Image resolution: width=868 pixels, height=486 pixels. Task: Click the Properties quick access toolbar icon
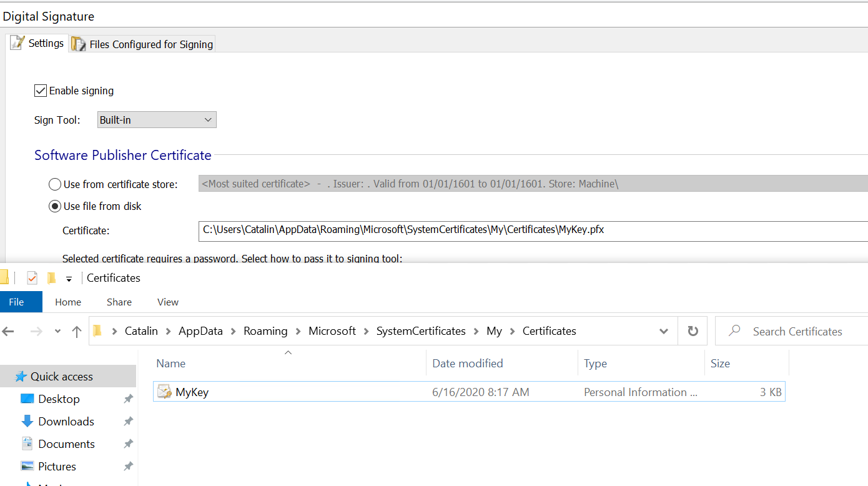coord(32,278)
